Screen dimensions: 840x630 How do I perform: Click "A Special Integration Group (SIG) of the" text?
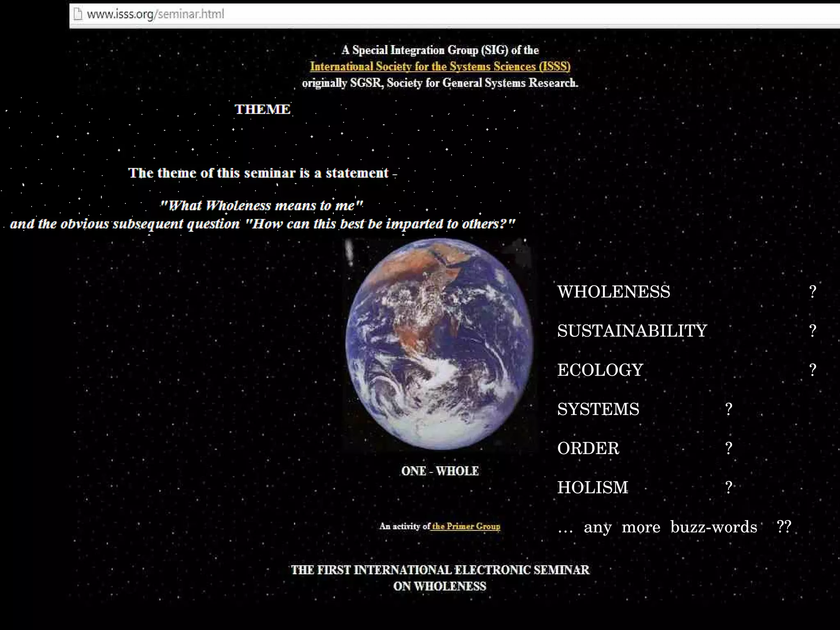pos(440,50)
